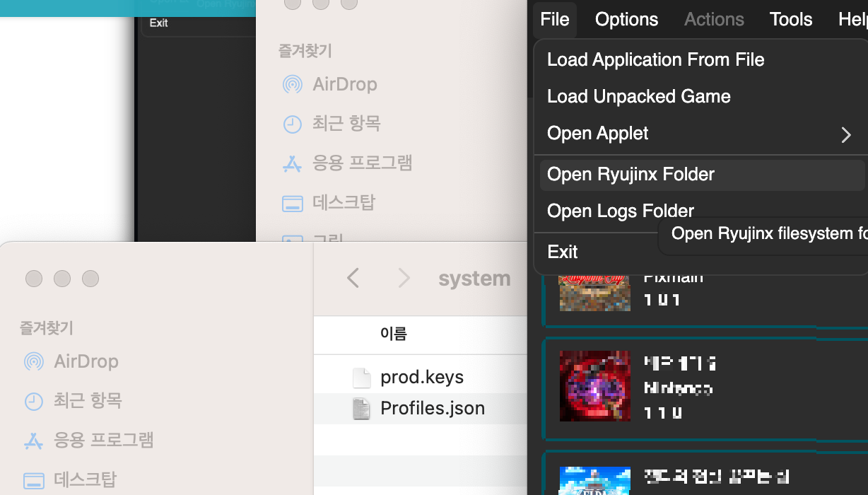Select Open Logs Folder entry

pyautogui.click(x=621, y=211)
